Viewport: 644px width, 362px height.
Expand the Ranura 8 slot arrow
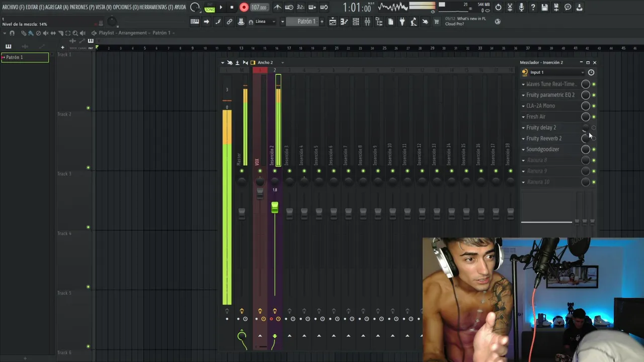523,160
